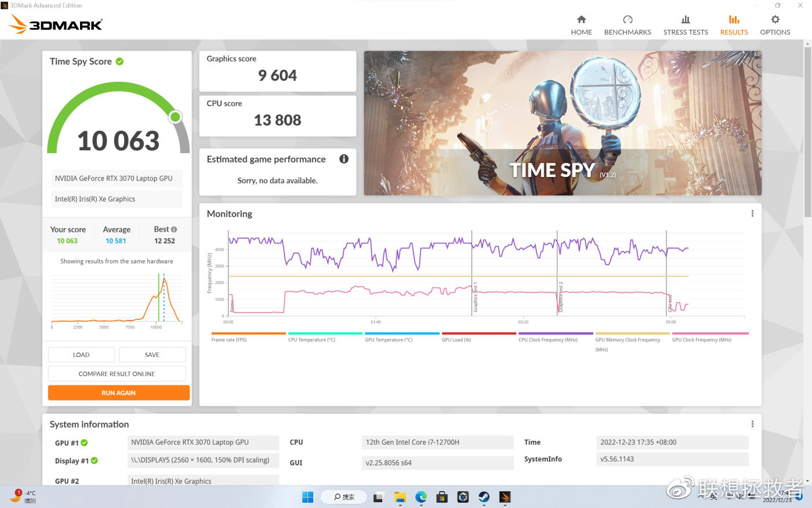Image resolution: width=812 pixels, height=508 pixels.
Task: Click the score gauge indicator knob
Action: coord(175,117)
